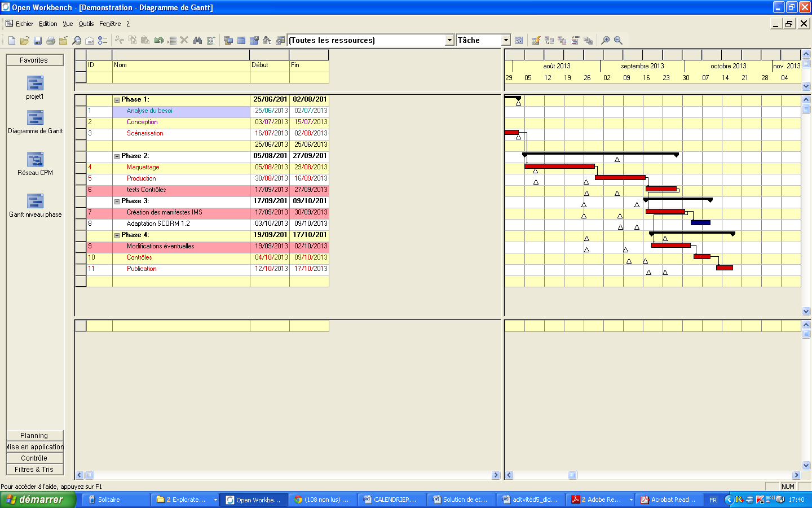
Task: Click the Planning button in sidebar
Action: tap(34, 436)
